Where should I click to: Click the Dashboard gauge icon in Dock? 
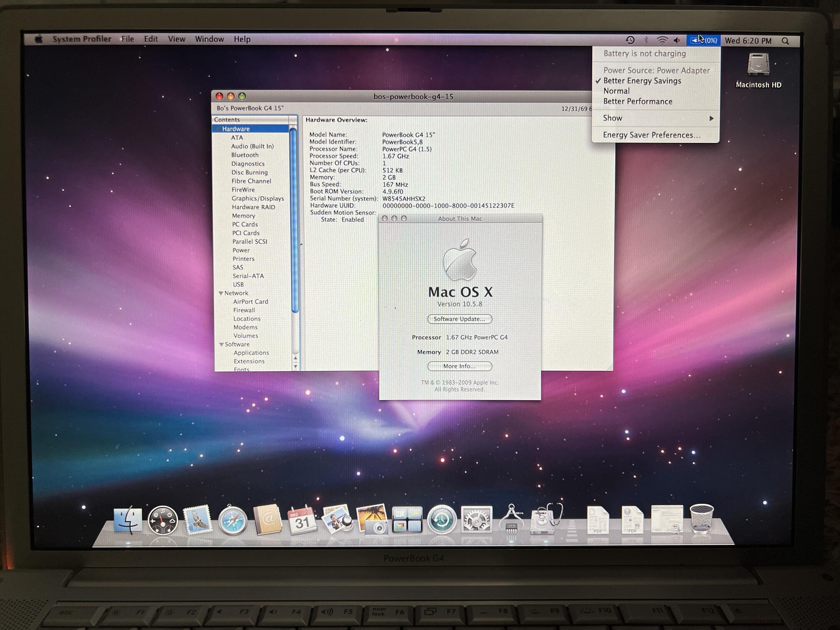pos(162,520)
